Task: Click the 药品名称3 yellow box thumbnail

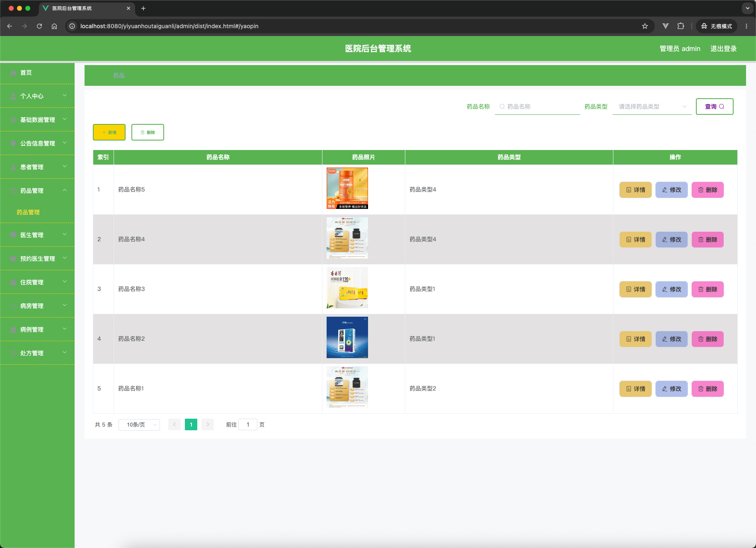Action: [347, 288]
